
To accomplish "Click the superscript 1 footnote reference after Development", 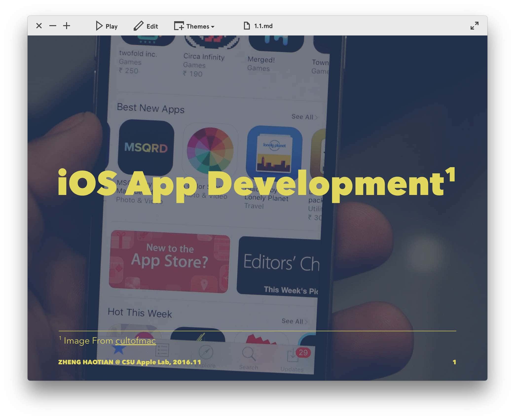I will (450, 174).
